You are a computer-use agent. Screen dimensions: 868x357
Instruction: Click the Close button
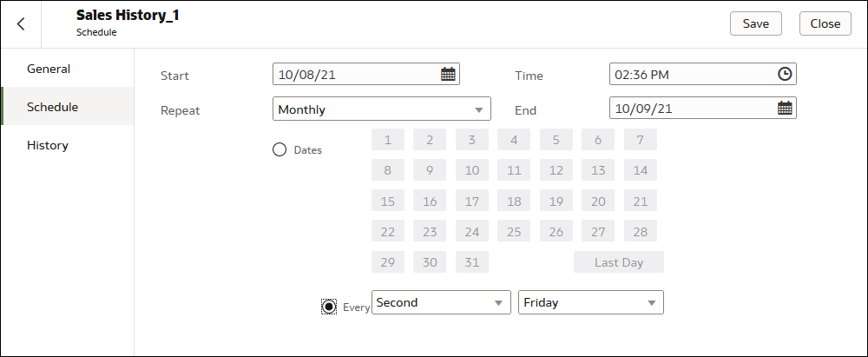pyautogui.click(x=825, y=23)
